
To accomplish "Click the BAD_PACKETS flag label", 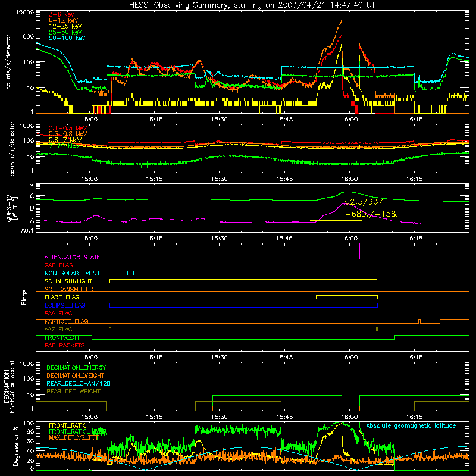I will [x=65, y=345].
